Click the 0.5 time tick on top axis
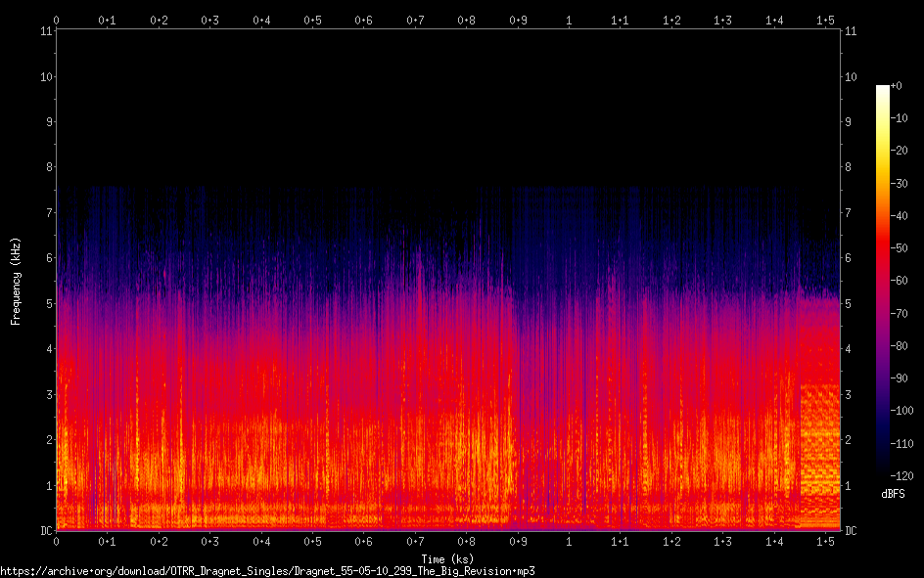The width and height of the screenshot is (924, 578). pos(312,20)
